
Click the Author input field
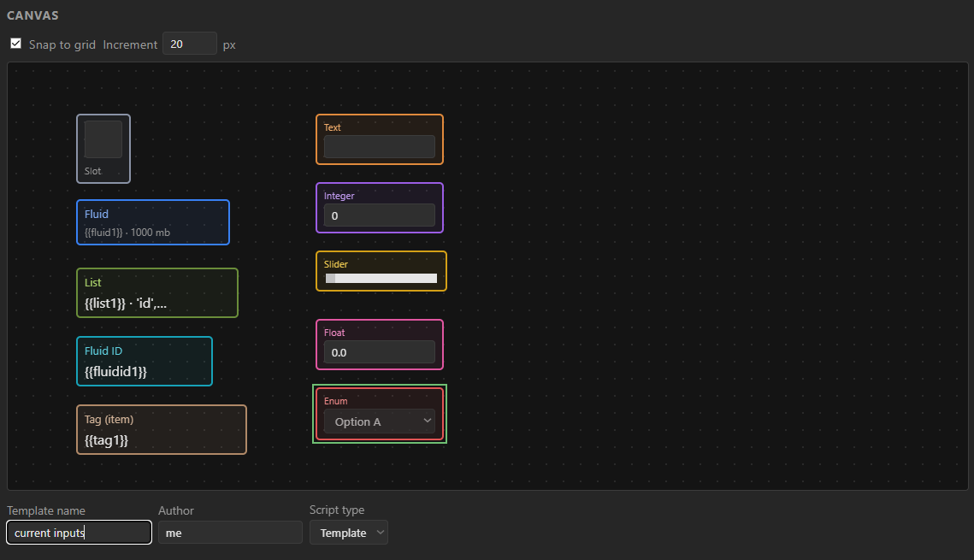(x=230, y=533)
